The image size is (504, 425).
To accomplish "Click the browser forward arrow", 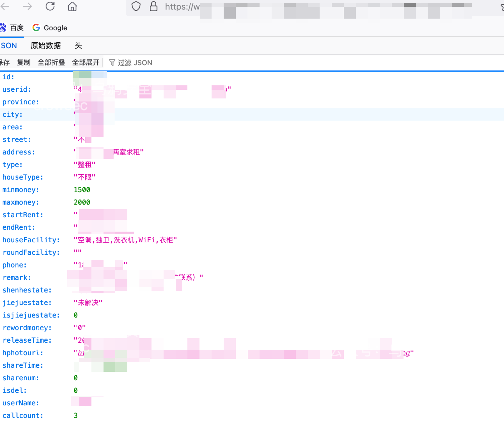I will tap(27, 6).
